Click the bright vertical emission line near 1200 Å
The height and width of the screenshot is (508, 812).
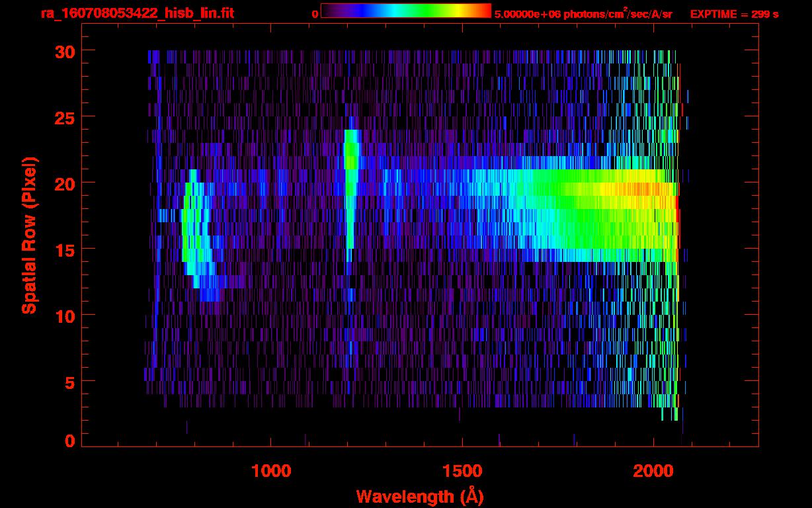pos(350,185)
